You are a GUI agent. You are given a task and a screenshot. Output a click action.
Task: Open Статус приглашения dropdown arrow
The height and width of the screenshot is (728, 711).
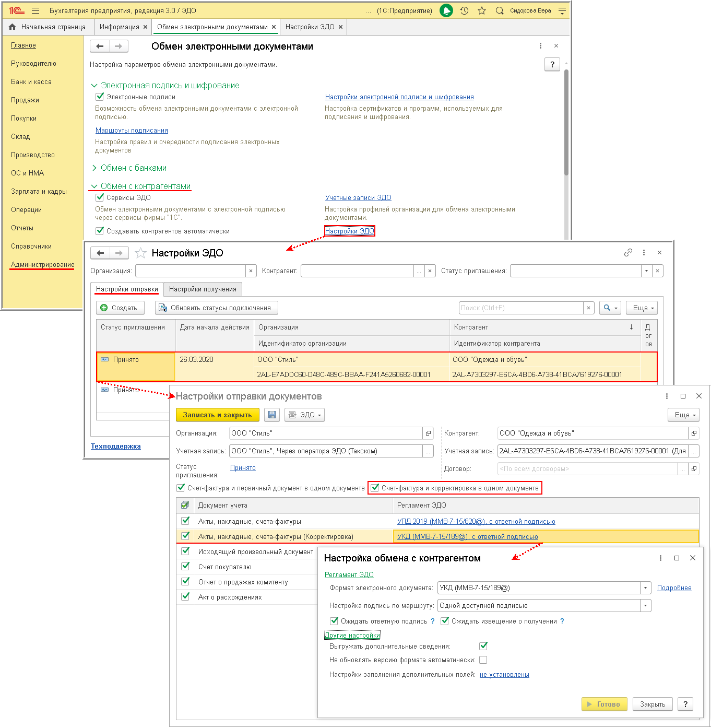[x=647, y=271]
